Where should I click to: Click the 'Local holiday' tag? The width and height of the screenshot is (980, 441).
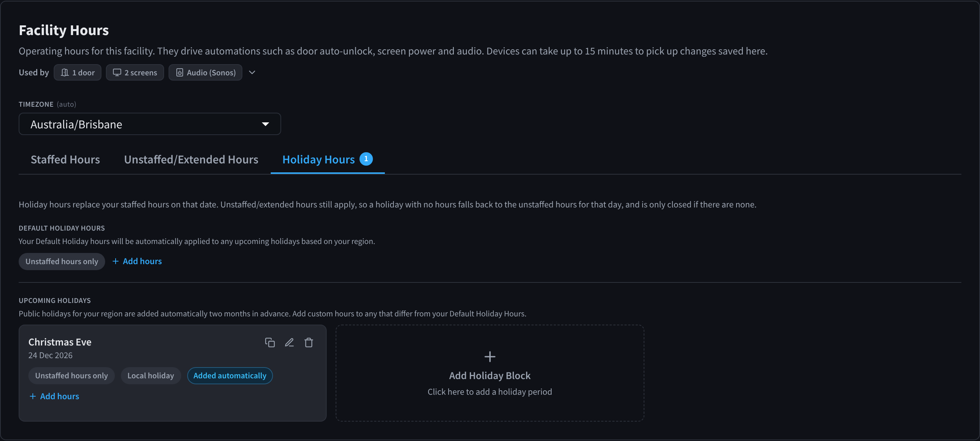coord(151,376)
